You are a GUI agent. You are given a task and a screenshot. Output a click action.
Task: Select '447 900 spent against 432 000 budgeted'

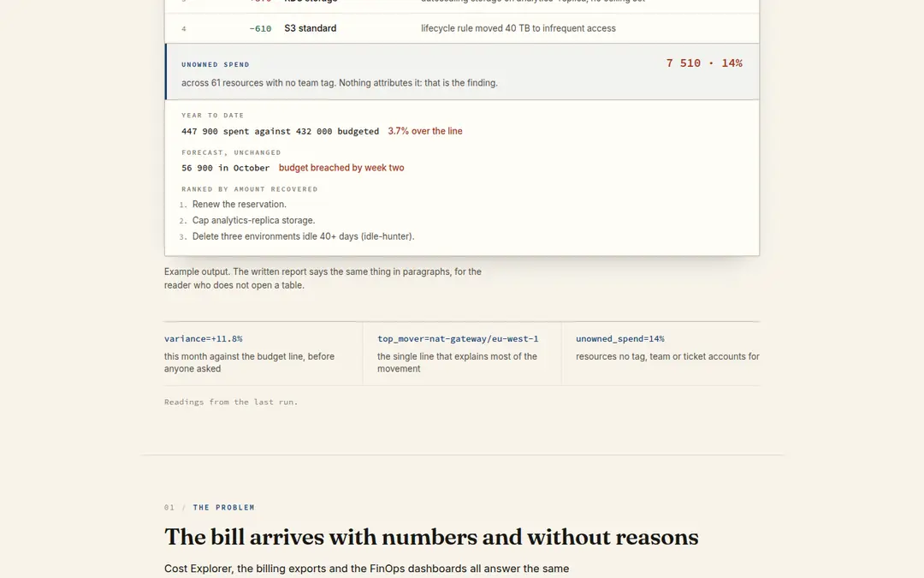click(280, 132)
